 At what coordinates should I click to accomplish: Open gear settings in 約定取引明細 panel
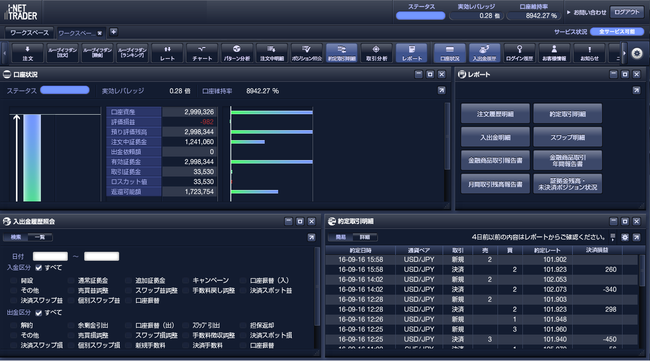(625, 237)
